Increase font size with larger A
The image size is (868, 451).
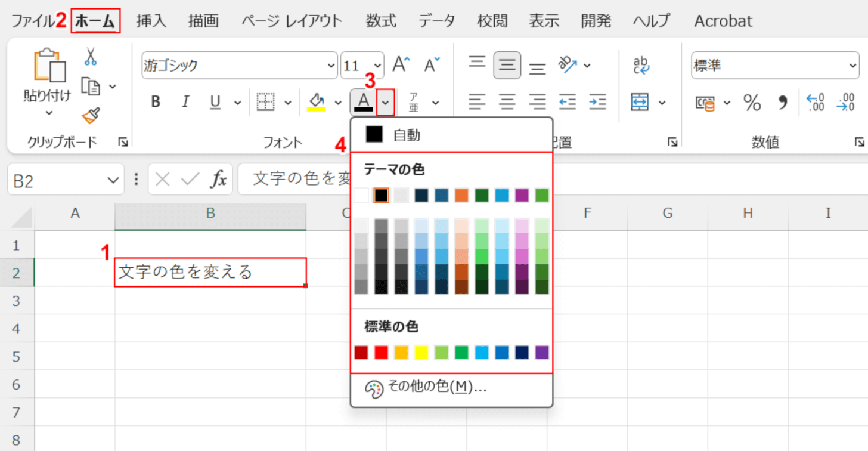401,65
